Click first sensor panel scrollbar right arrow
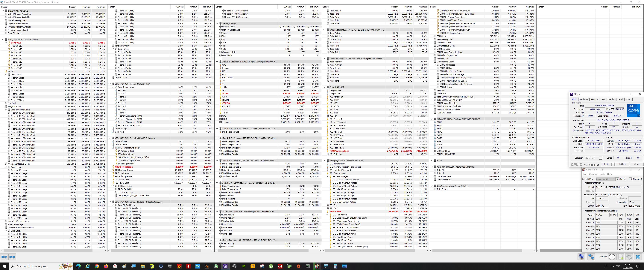Image resolution: width=644 pixels, height=270 pixels. [x=105, y=250]
